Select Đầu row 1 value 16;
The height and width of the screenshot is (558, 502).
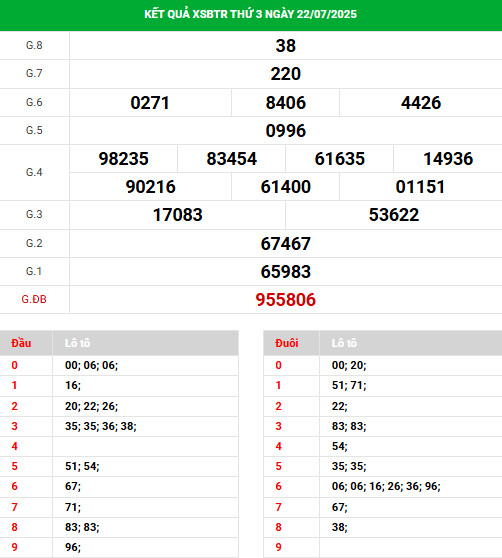click(x=73, y=385)
